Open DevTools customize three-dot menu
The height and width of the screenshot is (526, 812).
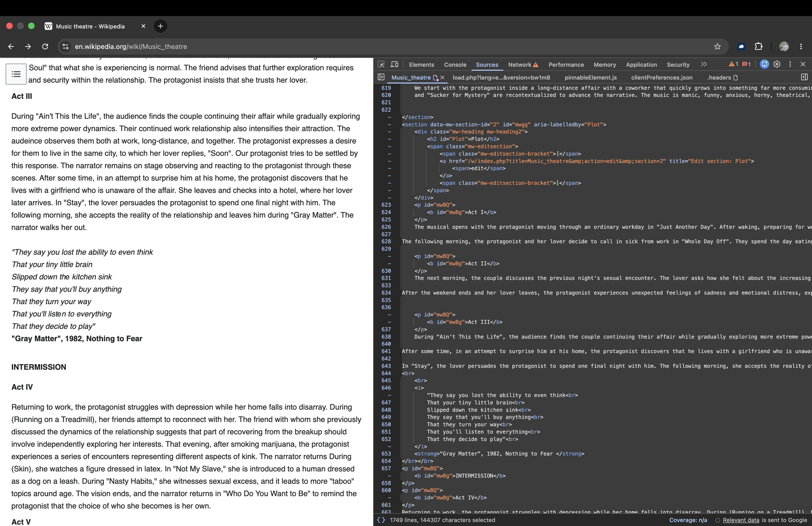pos(790,64)
